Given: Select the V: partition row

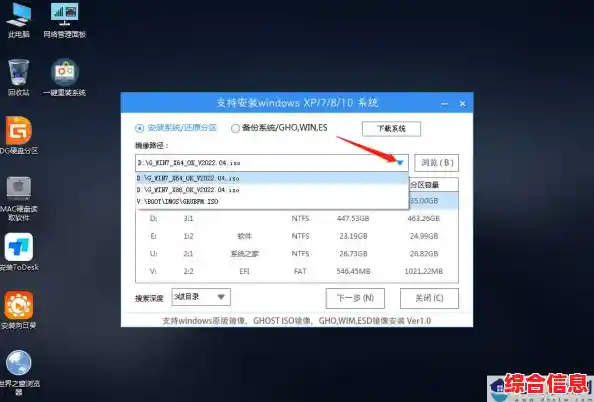Looking at the screenshot, I should pyautogui.click(x=297, y=271).
